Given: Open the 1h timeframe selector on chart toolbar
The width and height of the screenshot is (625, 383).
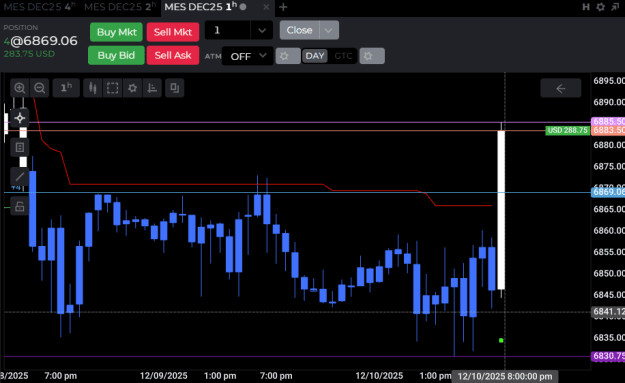Looking at the screenshot, I should click(x=66, y=88).
